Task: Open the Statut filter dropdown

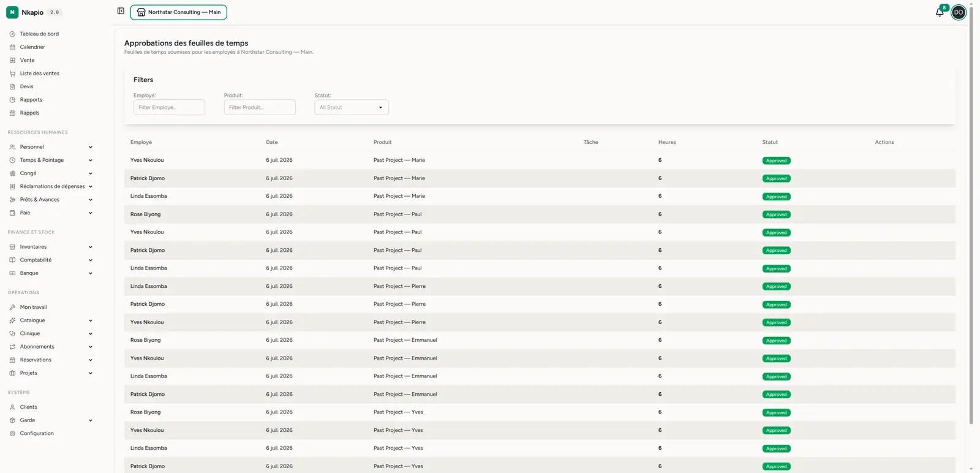Action: pos(352,107)
